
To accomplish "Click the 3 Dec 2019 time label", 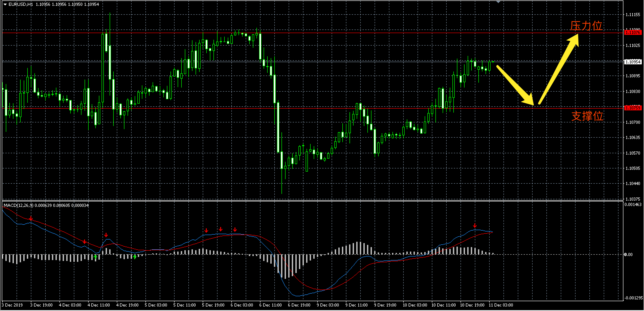I will point(12,305).
